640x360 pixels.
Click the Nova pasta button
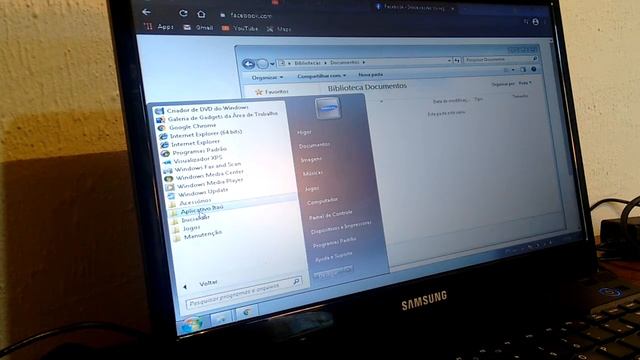click(370, 75)
